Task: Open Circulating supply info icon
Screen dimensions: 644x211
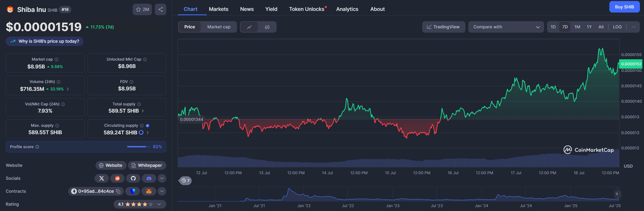Action: point(142,126)
